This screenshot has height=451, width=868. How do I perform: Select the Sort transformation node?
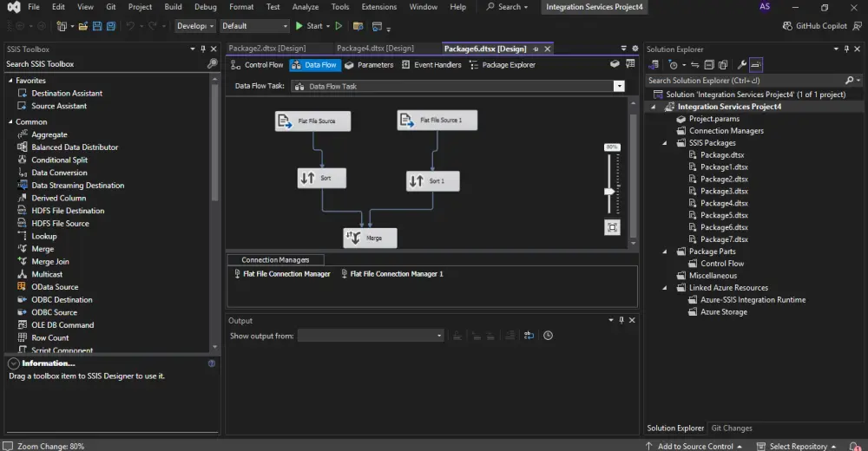click(x=322, y=178)
